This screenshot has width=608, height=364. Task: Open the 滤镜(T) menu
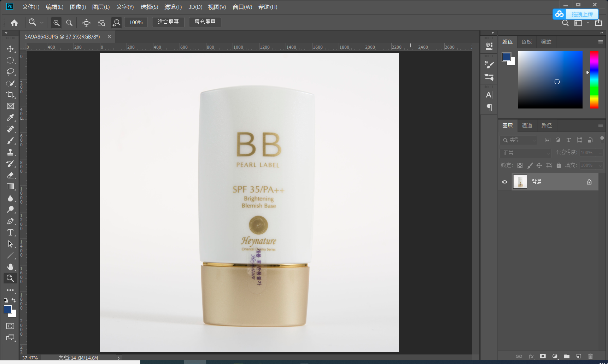point(173,7)
